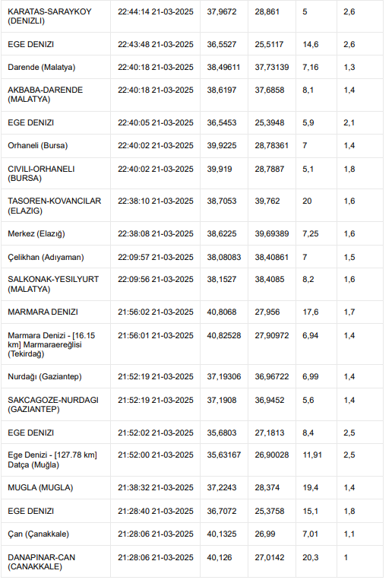Click the depth value 20,3

[311, 557]
